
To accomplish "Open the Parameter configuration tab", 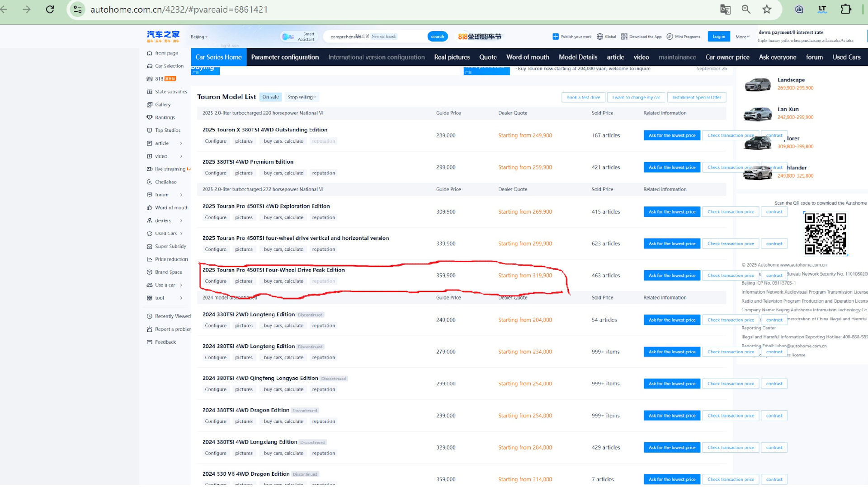I will pyautogui.click(x=285, y=57).
